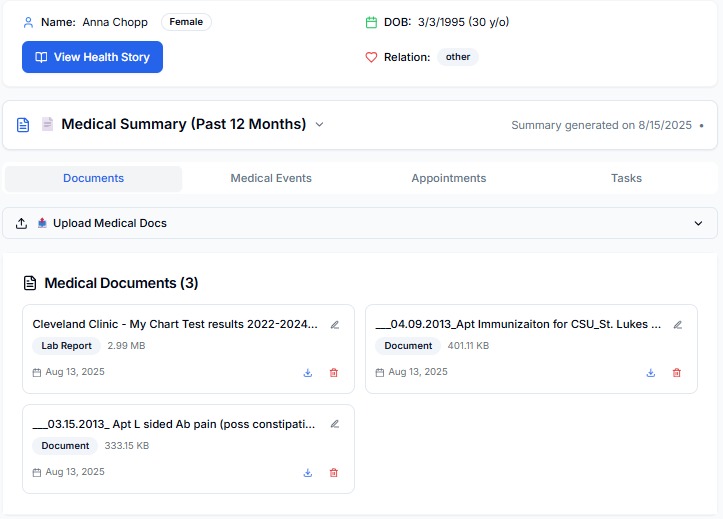Image resolution: width=723 pixels, height=519 pixels.
Task: Click the Aug 13, 2025 date on Immunization card
Action: (x=418, y=372)
